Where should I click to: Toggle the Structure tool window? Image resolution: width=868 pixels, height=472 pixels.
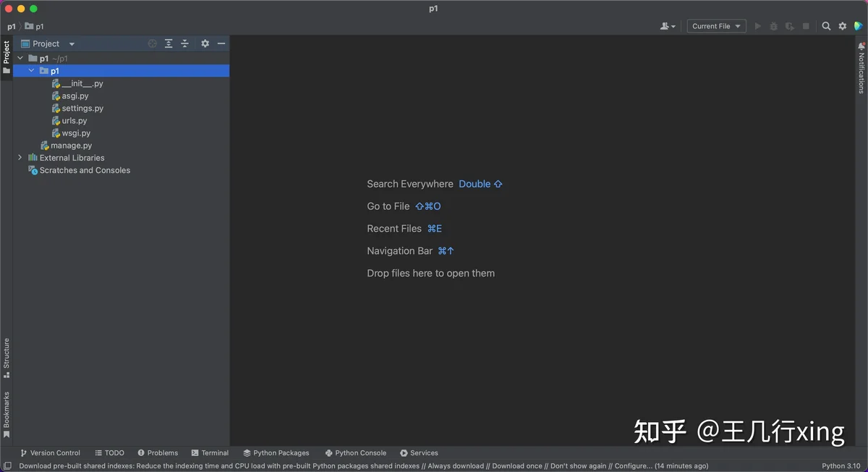pyautogui.click(x=7, y=358)
